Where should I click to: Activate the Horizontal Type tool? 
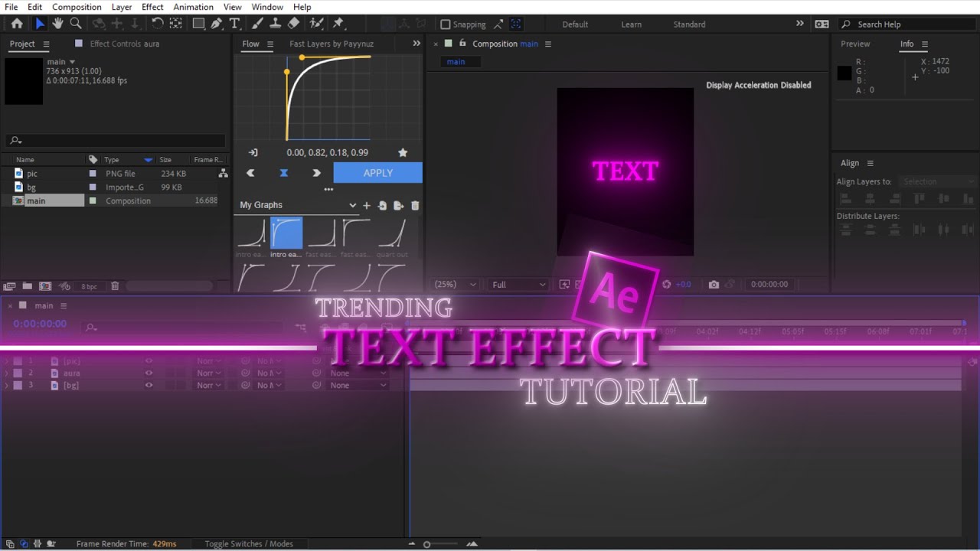tap(234, 24)
